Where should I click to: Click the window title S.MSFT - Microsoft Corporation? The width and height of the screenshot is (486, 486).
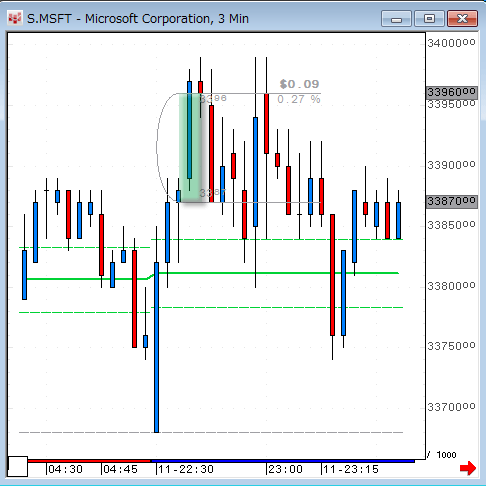click(138, 19)
